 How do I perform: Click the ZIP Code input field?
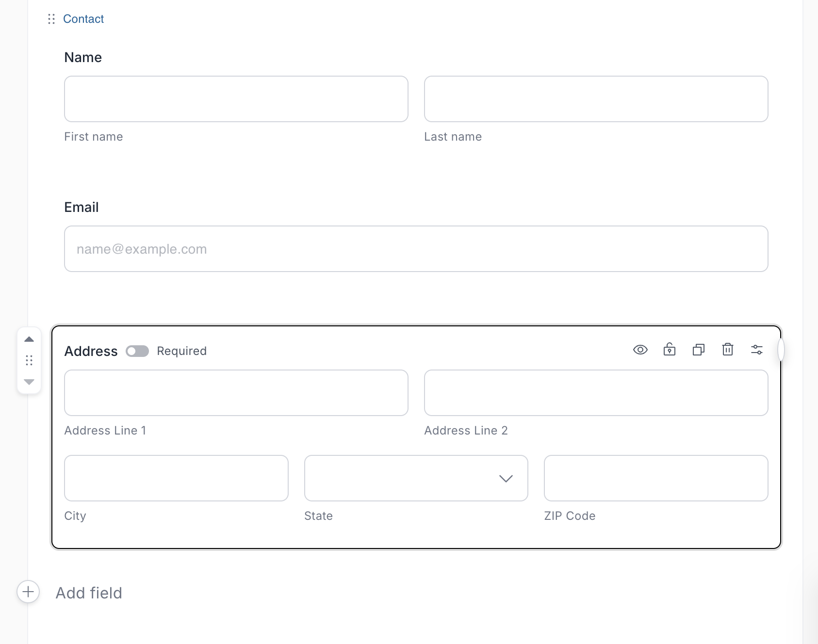(656, 478)
